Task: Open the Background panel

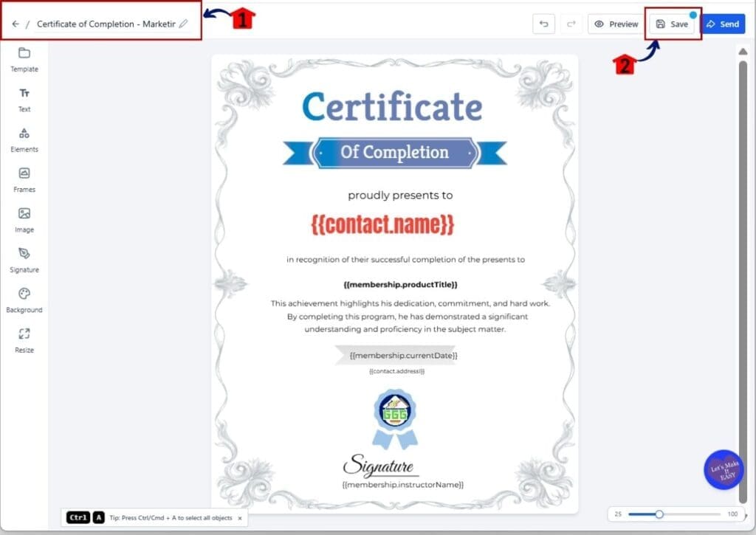Action: click(24, 301)
